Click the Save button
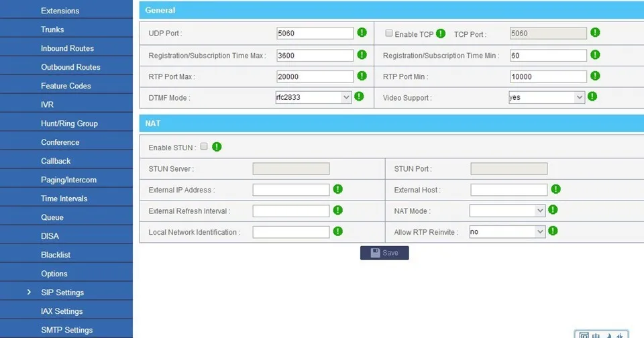The height and width of the screenshot is (338, 644). tap(384, 253)
